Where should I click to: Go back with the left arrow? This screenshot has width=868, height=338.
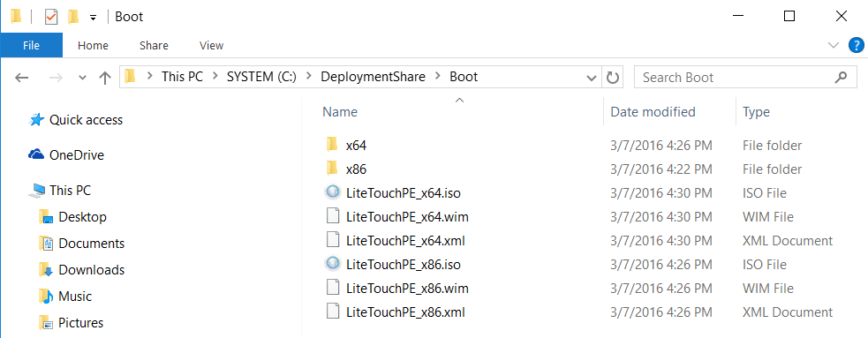click(x=21, y=78)
